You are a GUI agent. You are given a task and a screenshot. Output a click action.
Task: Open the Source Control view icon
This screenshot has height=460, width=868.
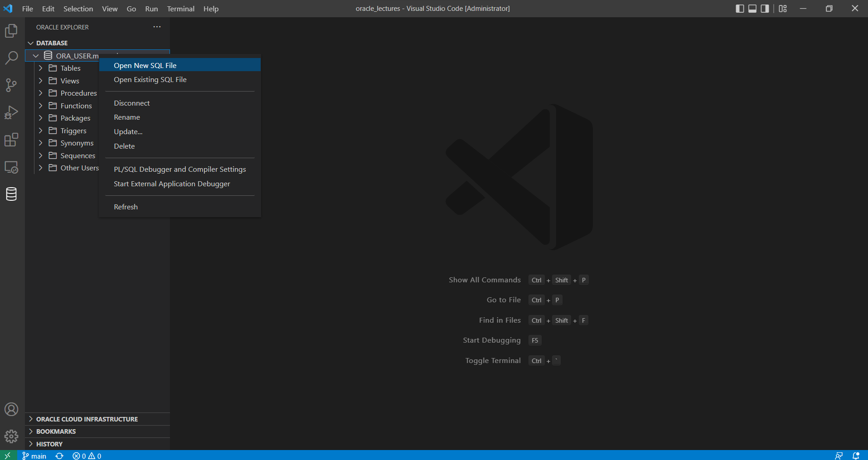pos(11,85)
